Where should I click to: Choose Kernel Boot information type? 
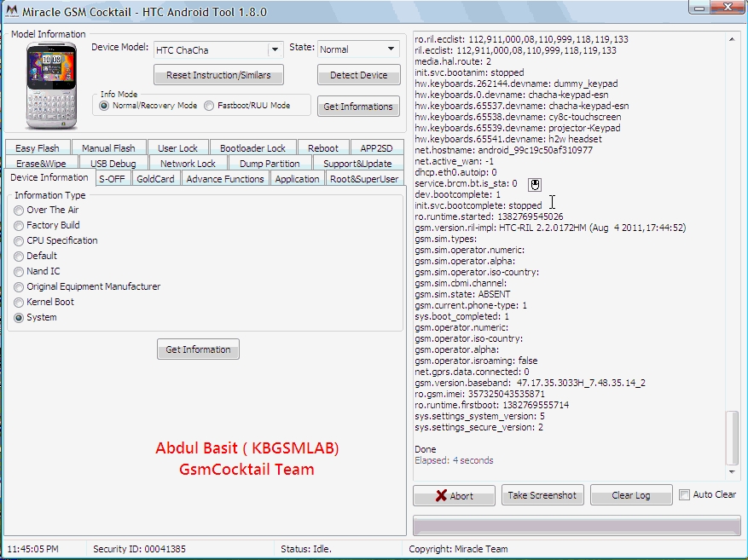(19, 303)
